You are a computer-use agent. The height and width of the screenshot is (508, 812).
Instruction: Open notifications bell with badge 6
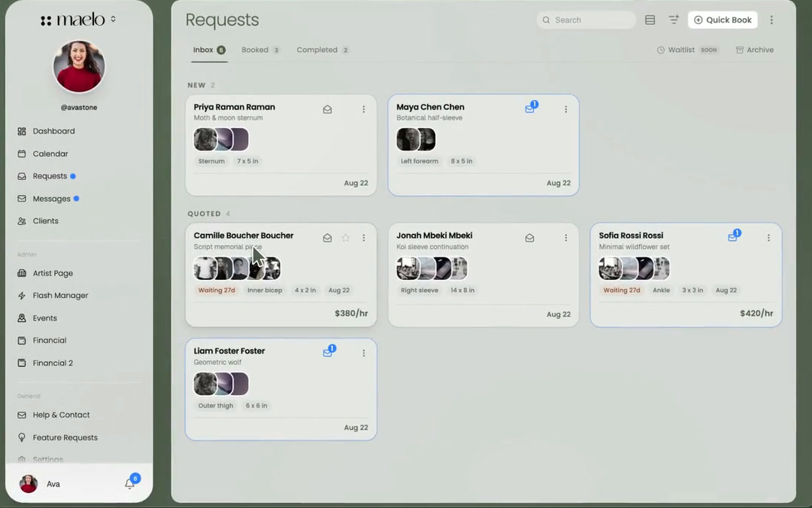pyautogui.click(x=130, y=483)
